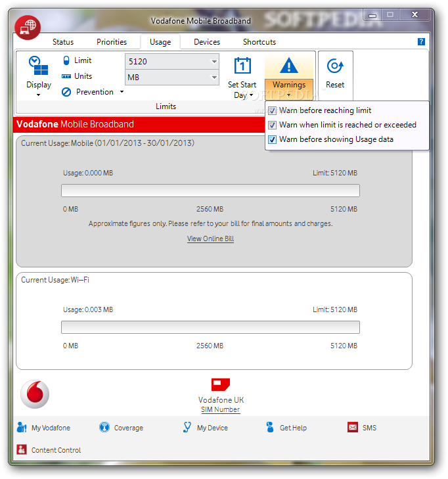Click the SMS envelope icon
This screenshot has height=479, width=448.
(x=353, y=427)
